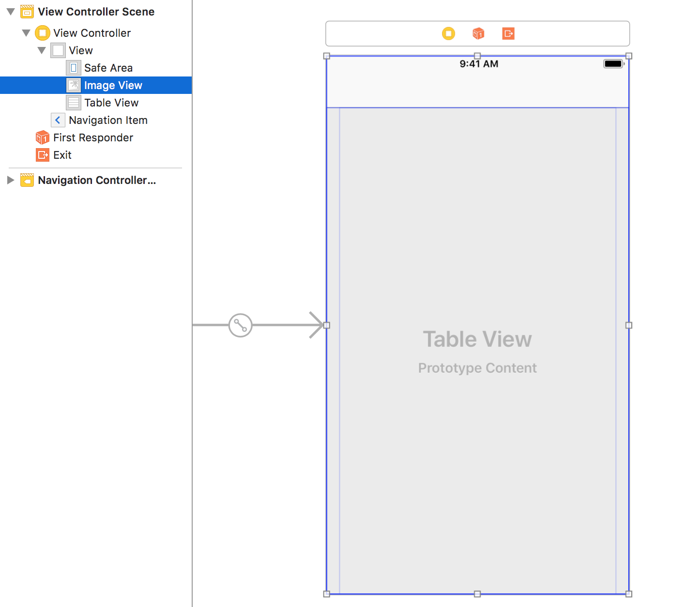Click the Navigation Item back-chevron icon

[x=58, y=120]
